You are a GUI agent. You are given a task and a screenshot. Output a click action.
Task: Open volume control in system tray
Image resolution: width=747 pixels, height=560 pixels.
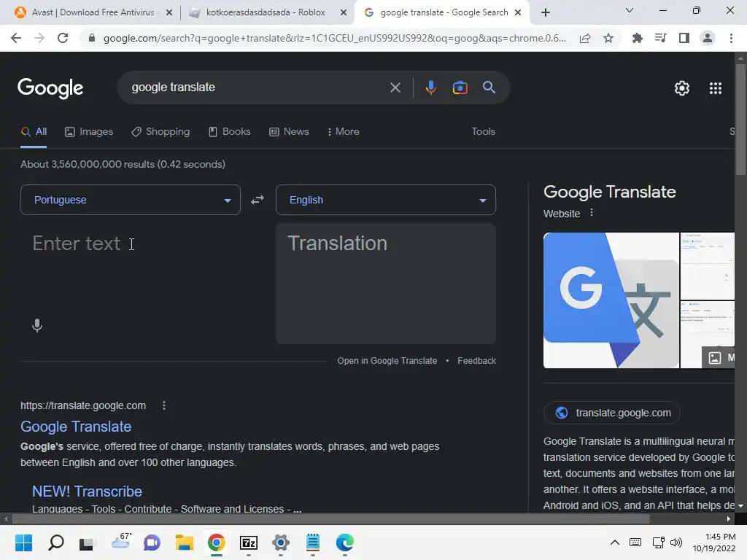click(x=676, y=542)
